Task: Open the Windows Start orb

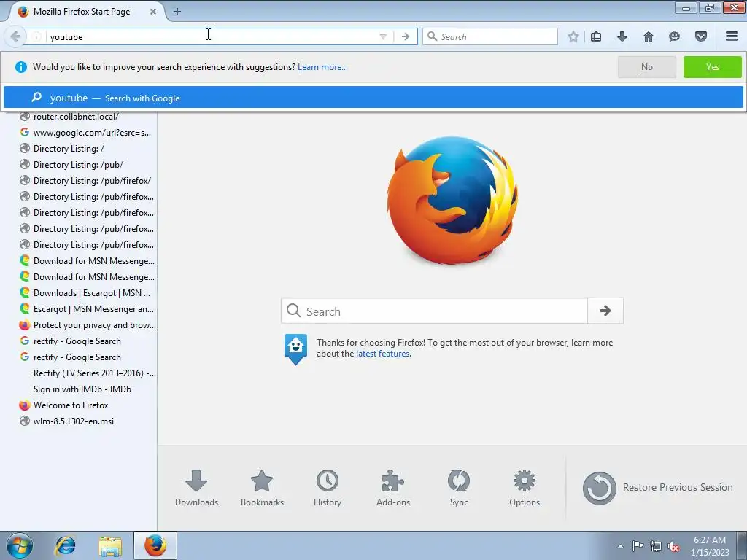Action: point(20,545)
